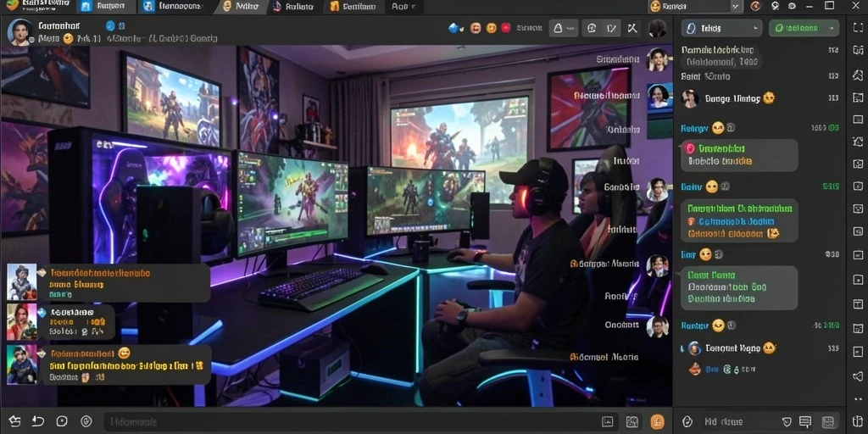Click the crossed-tools icon in the stream header
868x434 pixels.
(x=633, y=28)
